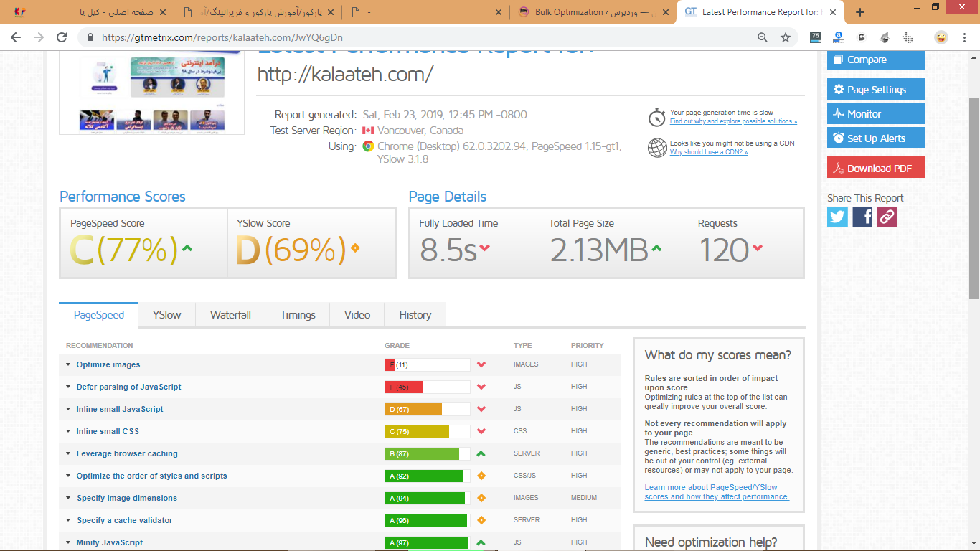Click the http://kalaateh.com/ URL text
This screenshot has width=980, height=551.
(x=345, y=74)
